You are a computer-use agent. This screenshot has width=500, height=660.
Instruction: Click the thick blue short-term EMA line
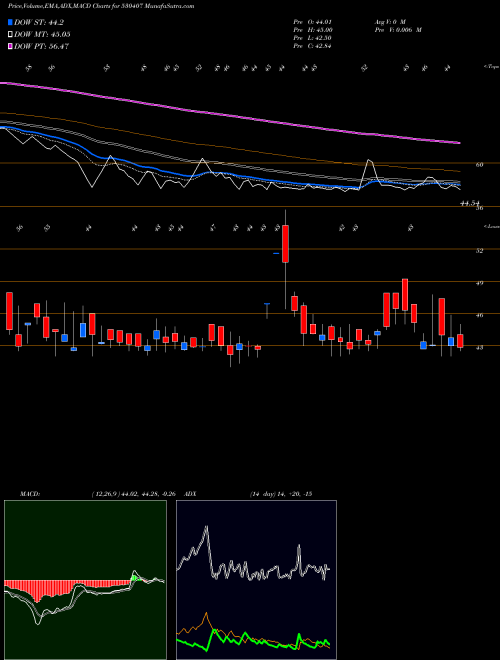coord(229,175)
